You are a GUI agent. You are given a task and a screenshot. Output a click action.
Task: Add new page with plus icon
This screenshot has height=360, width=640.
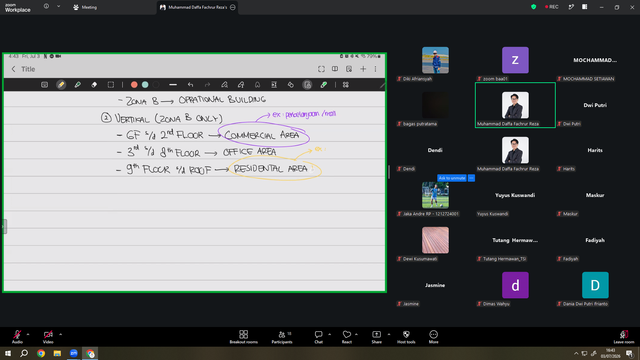pos(363,69)
